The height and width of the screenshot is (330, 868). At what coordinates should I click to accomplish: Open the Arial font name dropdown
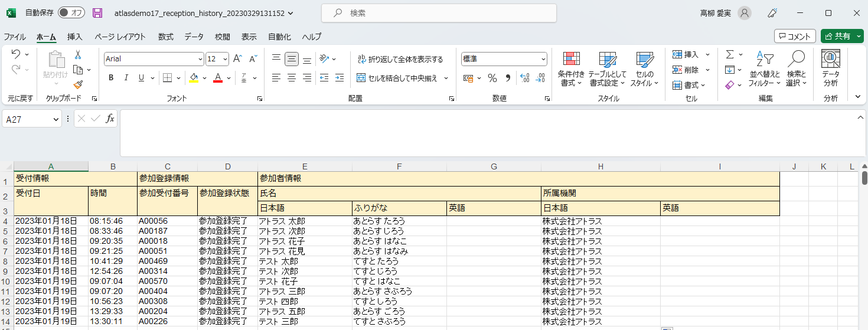click(x=200, y=59)
